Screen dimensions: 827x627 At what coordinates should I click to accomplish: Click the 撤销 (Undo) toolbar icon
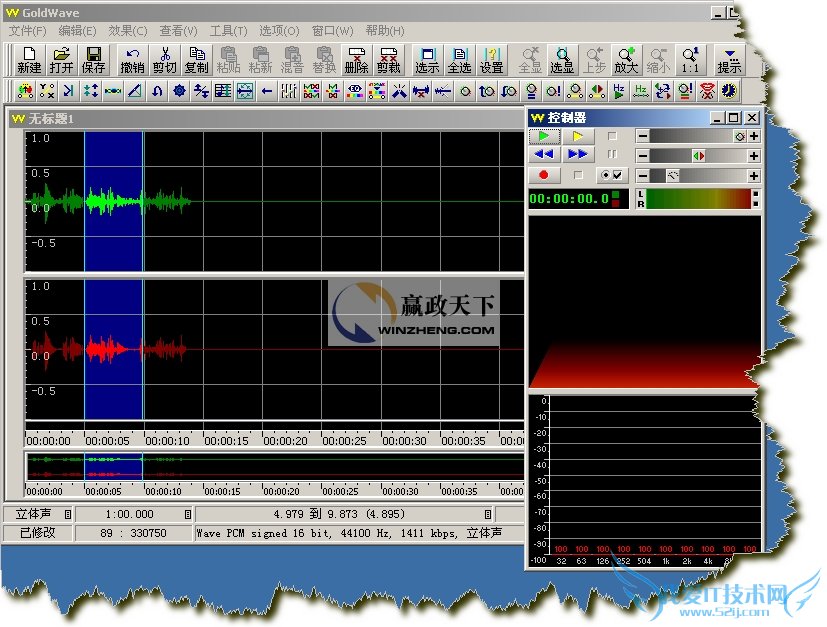coord(132,60)
